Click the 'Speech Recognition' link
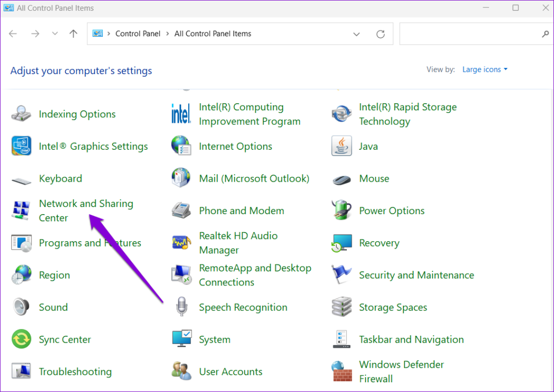The image size is (554, 392). coord(243,308)
